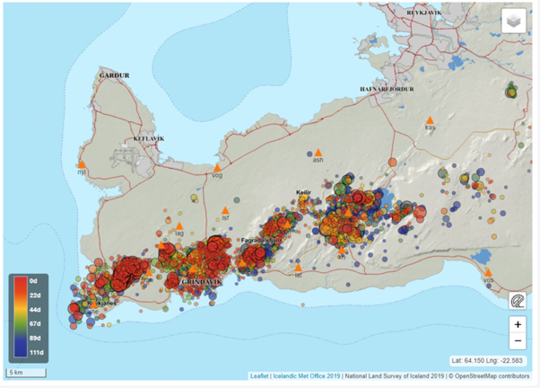
Task: Click the green earthquake cluster near Hafnarfjörður
Action: click(x=511, y=92)
